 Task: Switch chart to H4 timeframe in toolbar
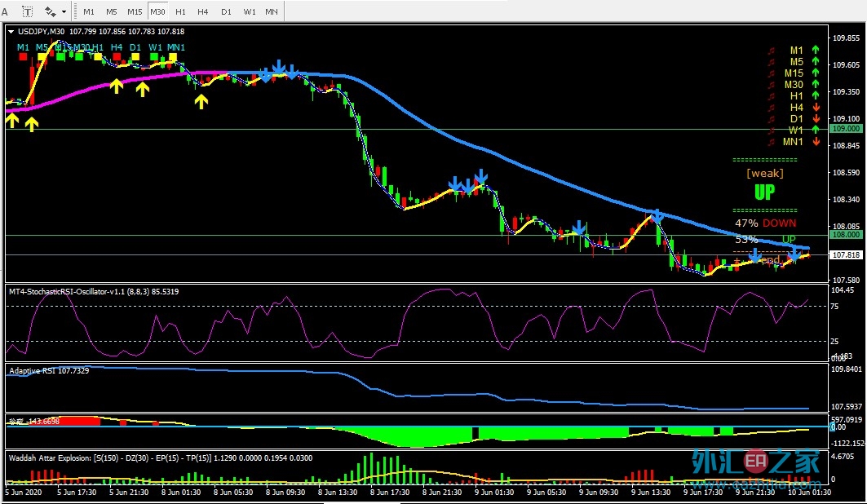pos(203,11)
